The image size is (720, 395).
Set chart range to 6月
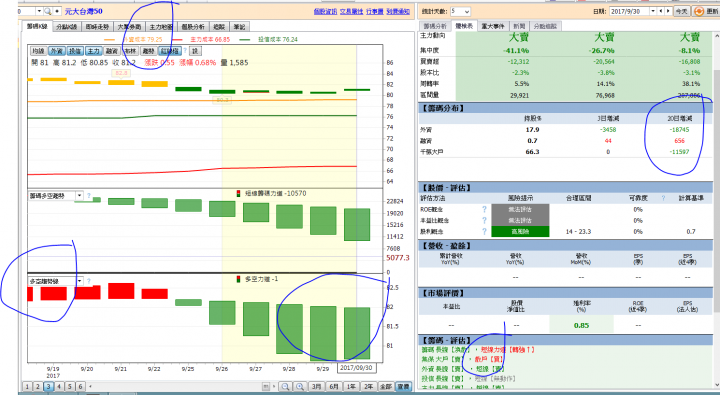[334, 387]
